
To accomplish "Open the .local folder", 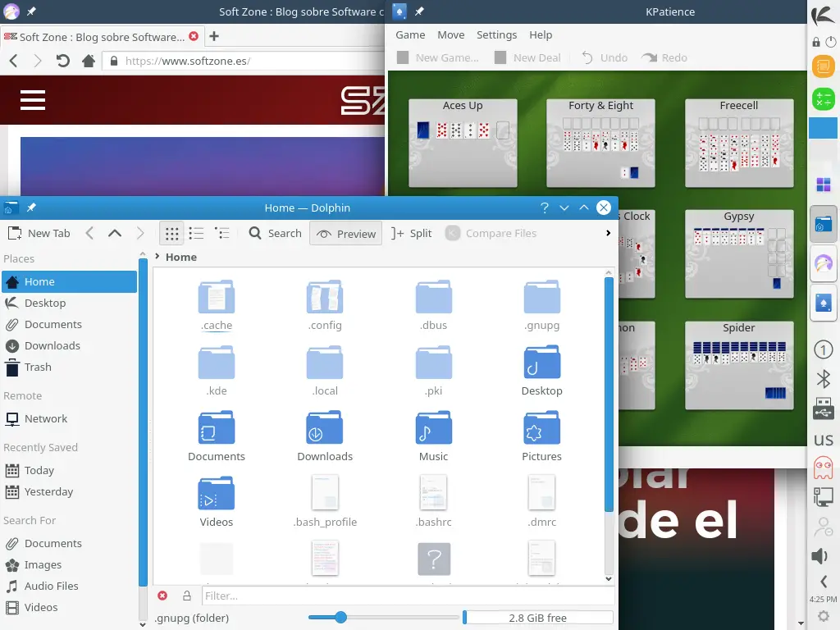I will [325, 370].
